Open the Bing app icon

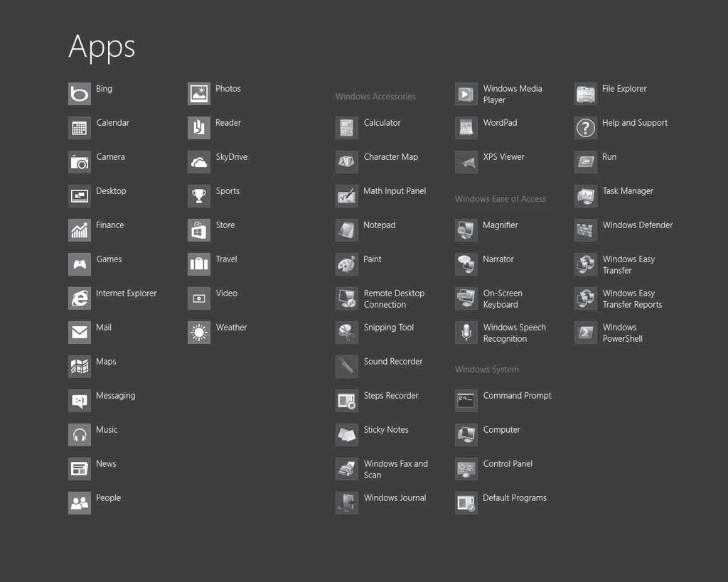(x=80, y=94)
